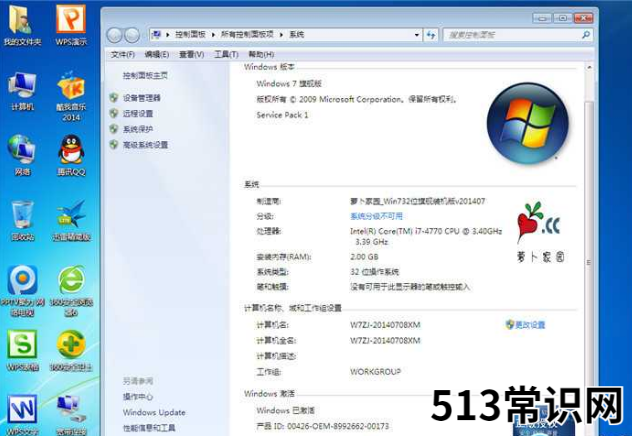Expand the arrow after 所有控制面板项 breadcrumb
The width and height of the screenshot is (632, 436).
(281, 35)
